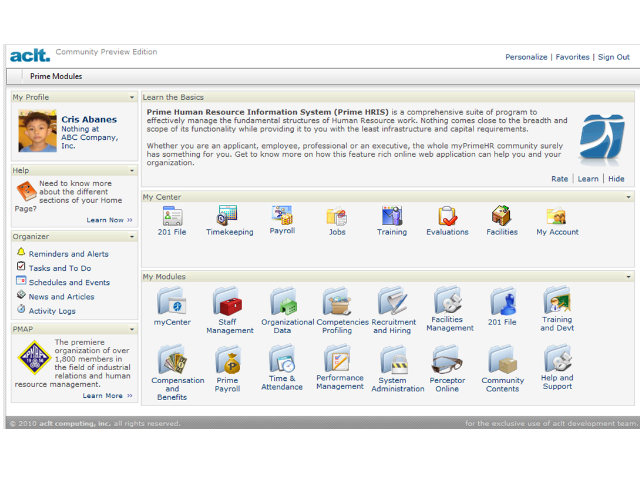640x480 pixels.
Task: Collapse the My Modules section arrow
Action: 628,277
